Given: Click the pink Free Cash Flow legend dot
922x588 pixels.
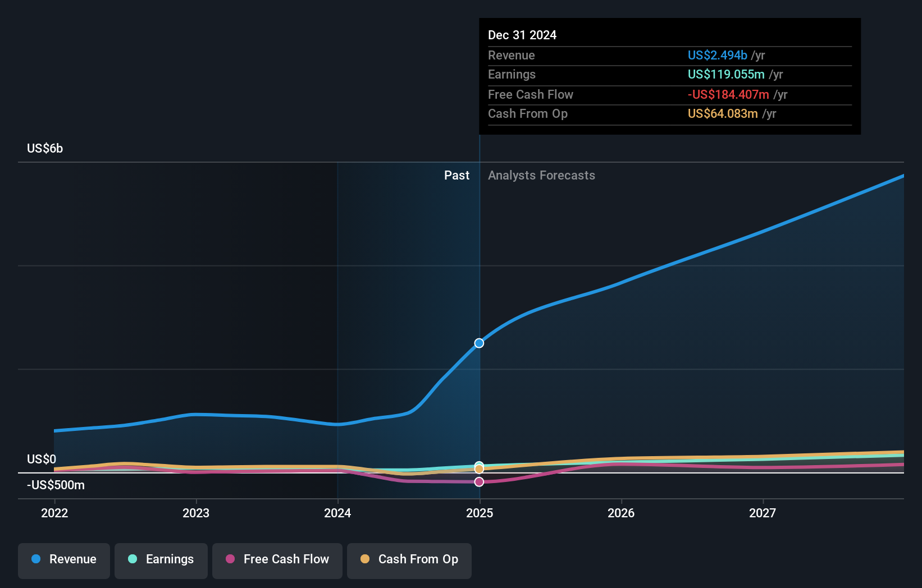Looking at the screenshot, I should (230, 559).
